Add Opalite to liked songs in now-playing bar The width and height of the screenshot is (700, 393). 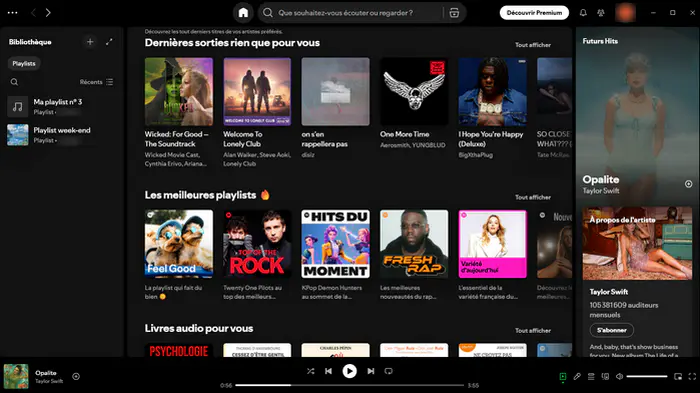pyautogui.click(x=76, y=376)
